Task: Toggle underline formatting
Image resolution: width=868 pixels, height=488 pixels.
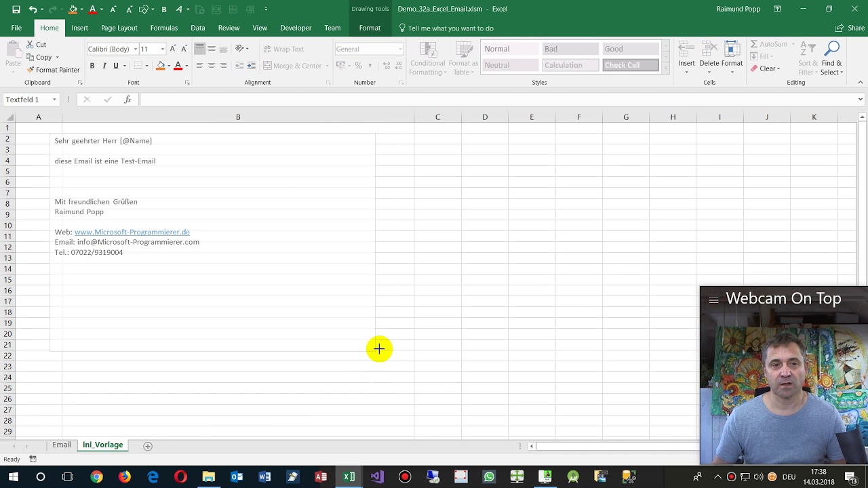Action: coord(116,66)
